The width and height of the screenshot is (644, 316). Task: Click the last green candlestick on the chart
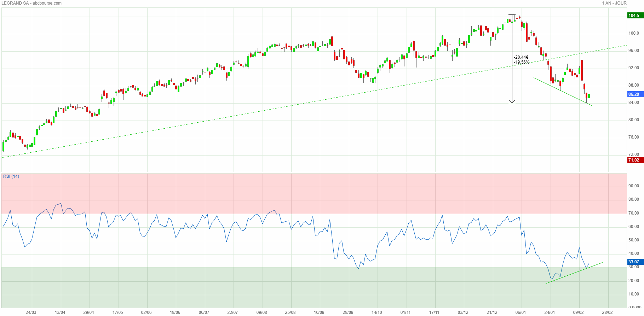coord(589,96)
